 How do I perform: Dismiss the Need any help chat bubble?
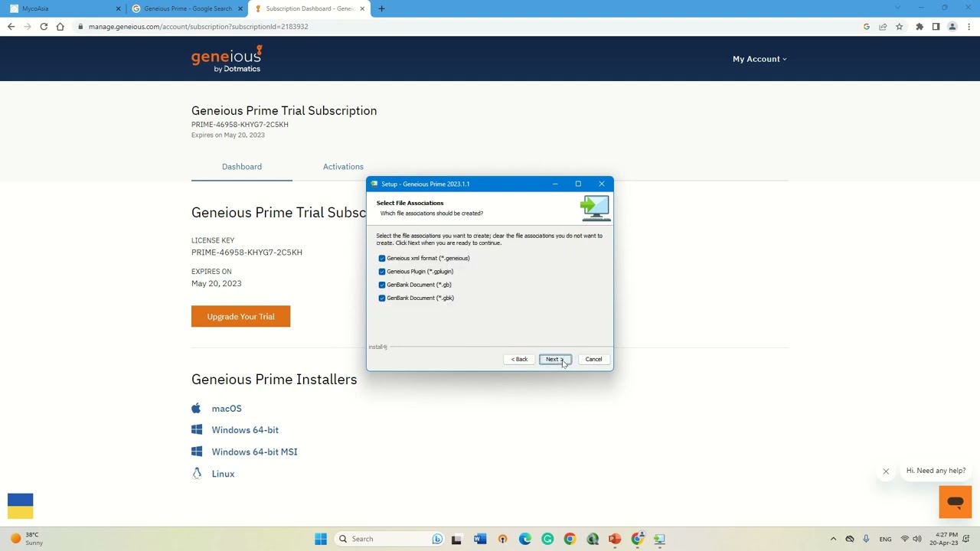pos(886,471)
